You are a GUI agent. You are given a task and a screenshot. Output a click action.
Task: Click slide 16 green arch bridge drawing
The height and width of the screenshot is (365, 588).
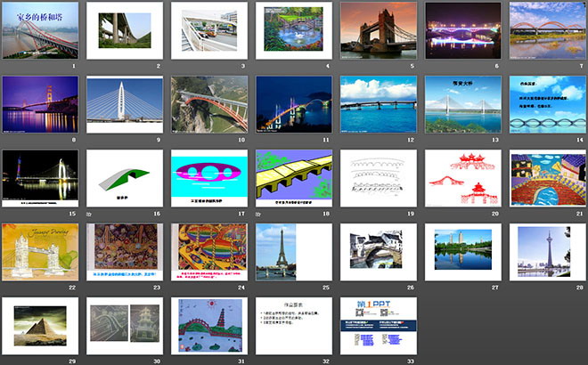click(x=124, y=178)
